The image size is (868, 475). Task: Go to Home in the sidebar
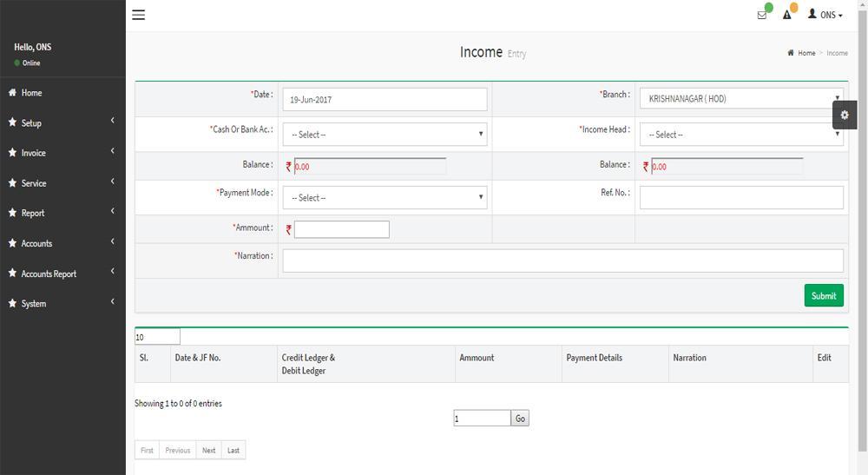pos(62,93)
